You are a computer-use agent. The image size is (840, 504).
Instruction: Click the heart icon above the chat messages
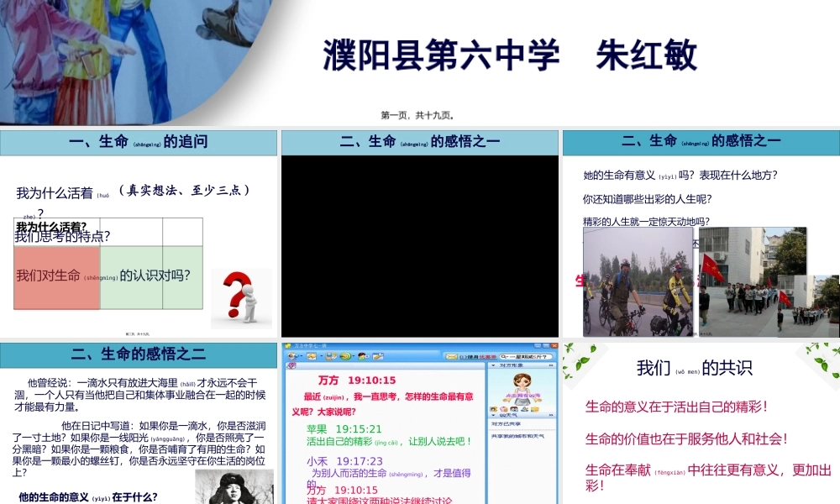point(291,366)
